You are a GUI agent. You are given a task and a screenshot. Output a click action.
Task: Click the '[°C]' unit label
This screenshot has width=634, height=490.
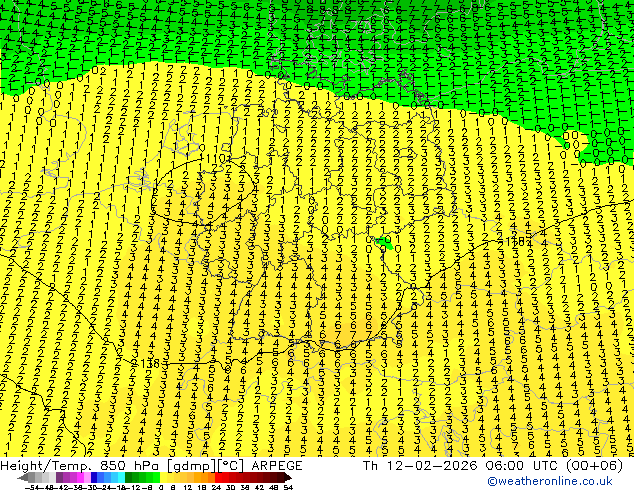coord(232,466)
